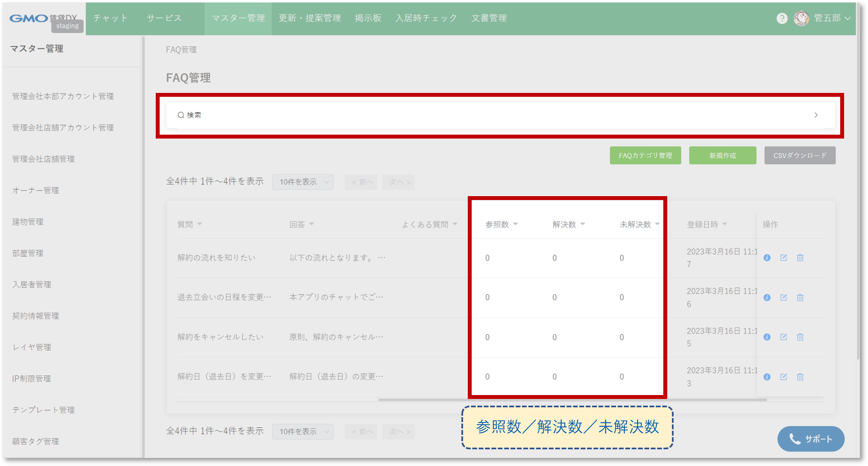868x466 pixels.
Task: Click FAQカテゴリ管理 button
Action: coord(645,155)
